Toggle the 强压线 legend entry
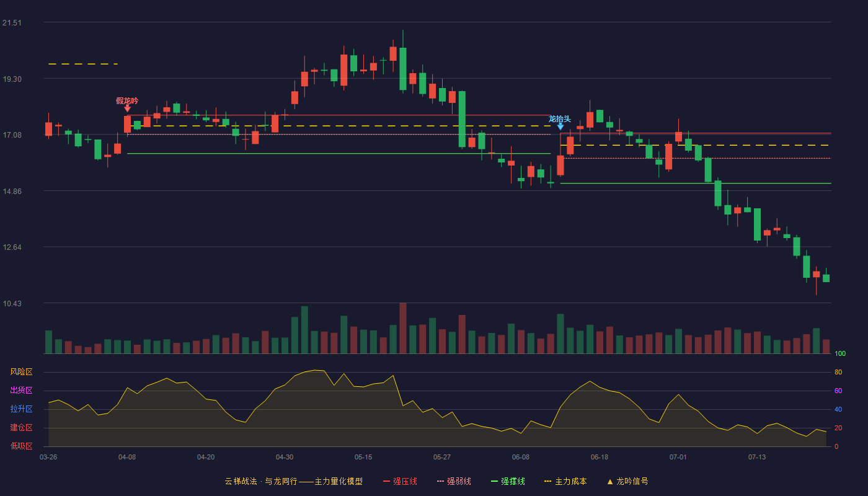Viewport: 868px width, 496px height. 400,481
